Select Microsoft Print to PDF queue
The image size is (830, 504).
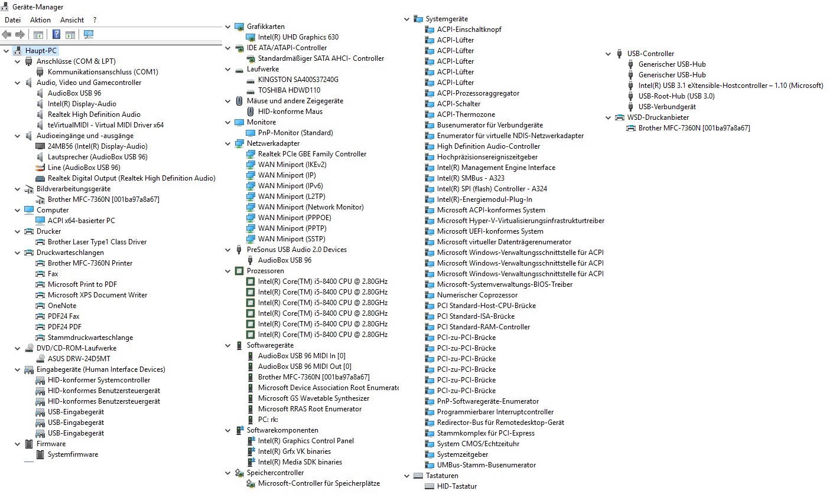82,284
